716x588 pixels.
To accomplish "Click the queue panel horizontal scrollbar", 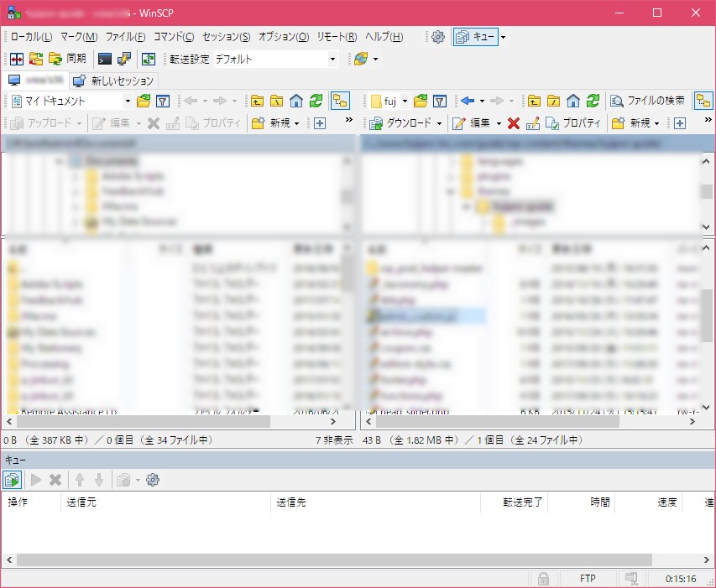I will (x=334, y=559).
